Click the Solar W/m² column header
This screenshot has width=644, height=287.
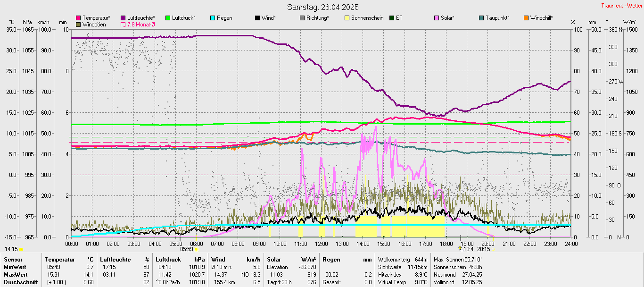[291, 260]
